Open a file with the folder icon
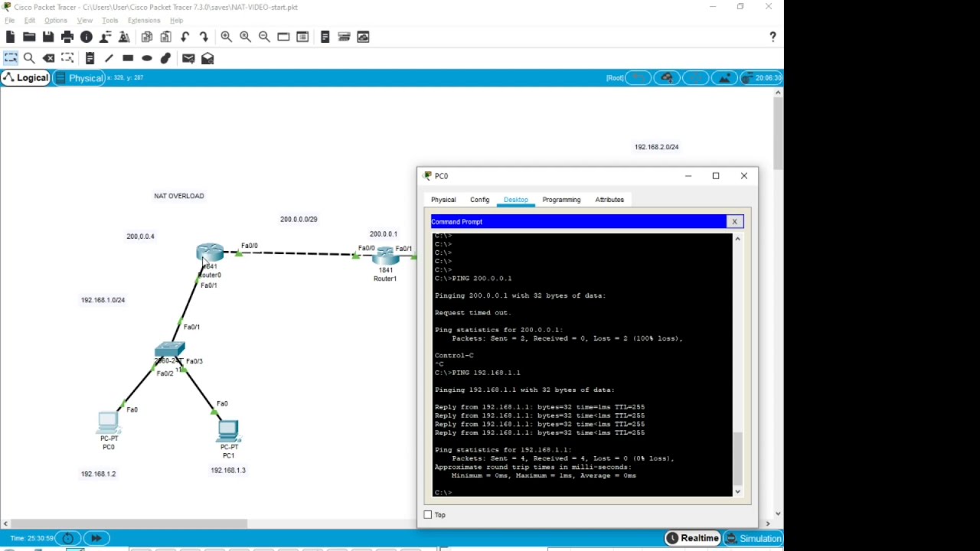The image size is (980, 551). click(29, 37)
